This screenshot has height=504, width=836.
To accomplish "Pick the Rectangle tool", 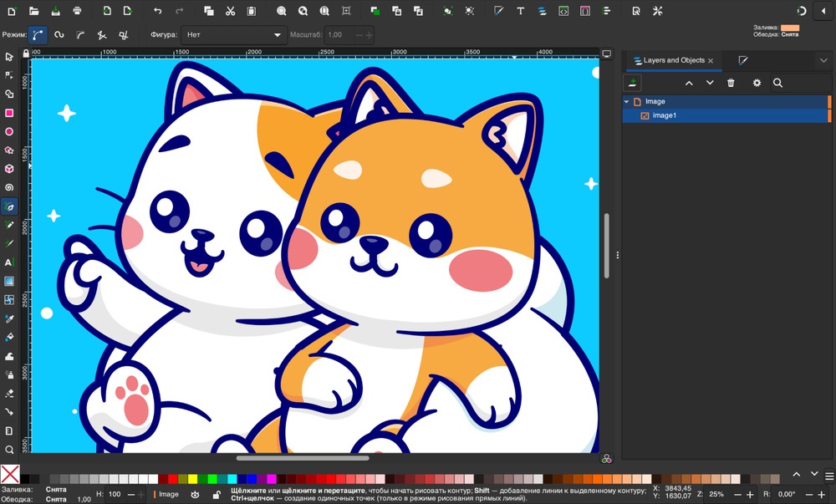I will coord(10,112).
